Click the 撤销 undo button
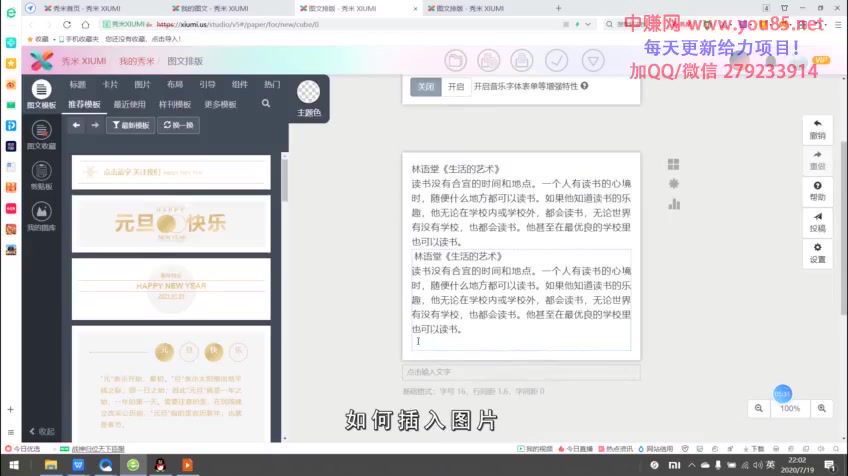 pos(818,130)
